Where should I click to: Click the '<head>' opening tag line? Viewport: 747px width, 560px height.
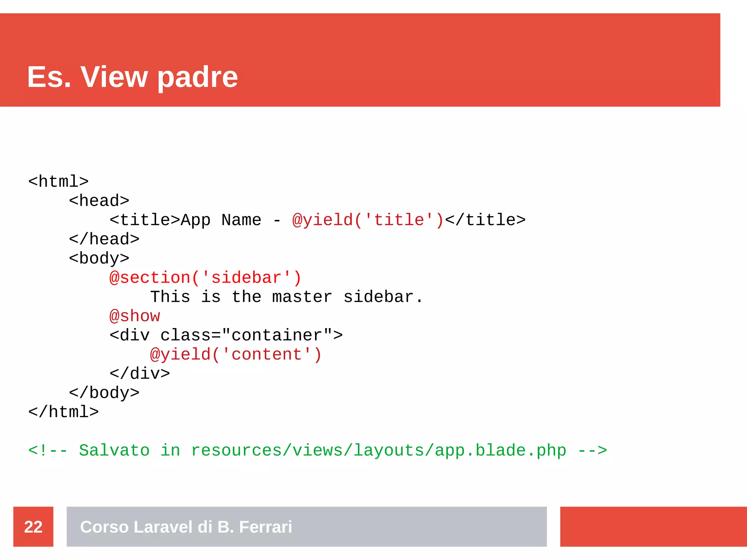pos(99,201)
